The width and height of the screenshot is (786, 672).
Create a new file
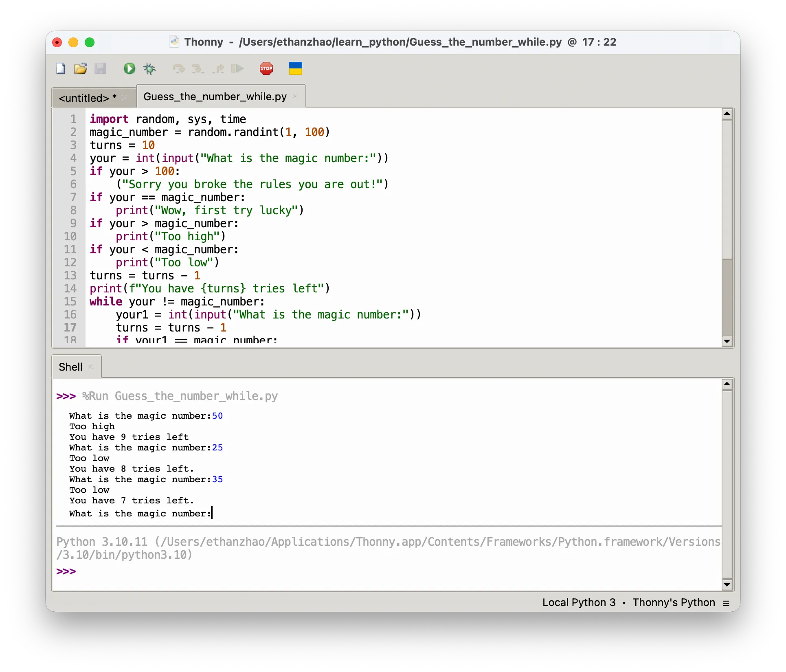[x=60, y=68]
